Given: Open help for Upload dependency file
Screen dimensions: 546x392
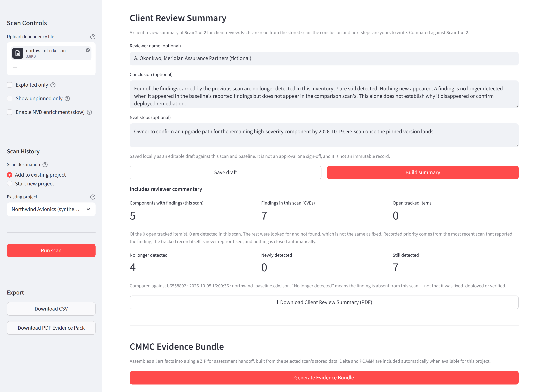Looking at the screenshot, I should 93,37.
